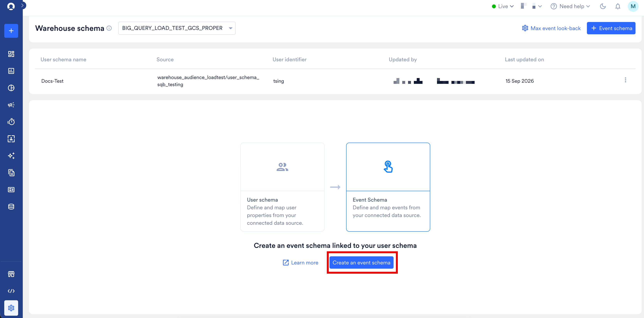Viewport: 644px width, 318px height.
Task: Open the code brackets developer icon
Action: click(11, 291)
